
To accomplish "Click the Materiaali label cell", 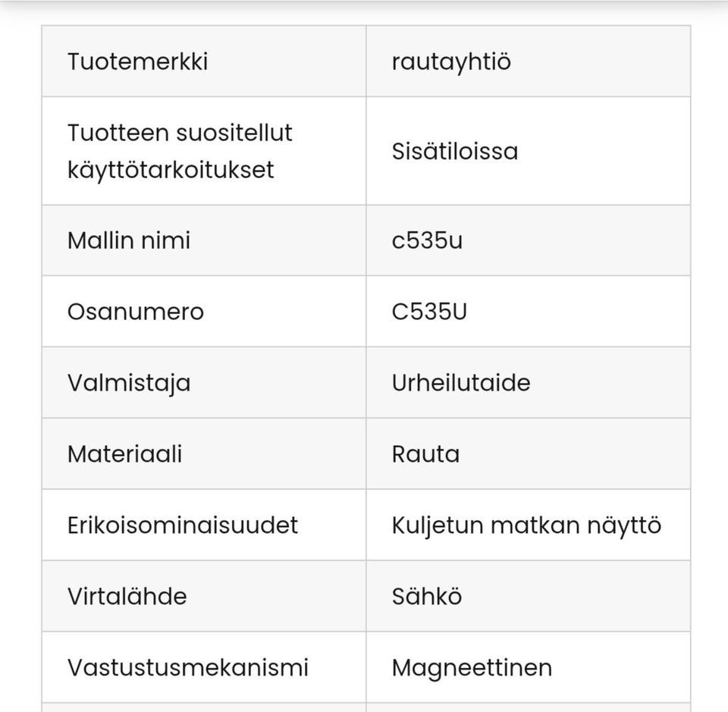I will pyautogui.click(x=125, y=454).
